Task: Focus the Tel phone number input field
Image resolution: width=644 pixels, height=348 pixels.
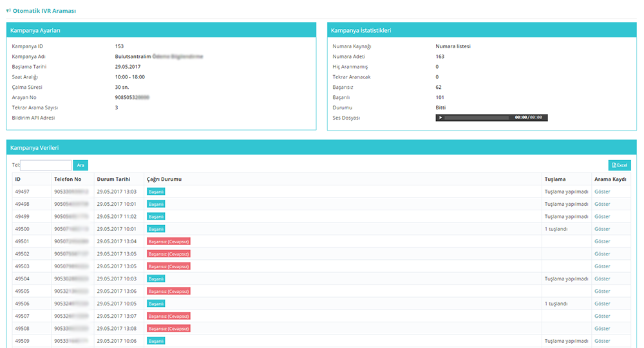Action: (46, 165)
